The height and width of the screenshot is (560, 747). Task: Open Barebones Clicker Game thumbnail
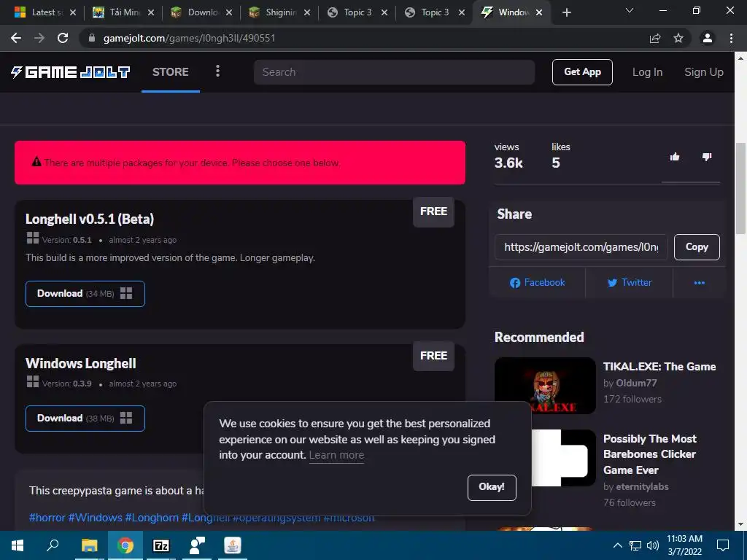click(x=564, y=458)
